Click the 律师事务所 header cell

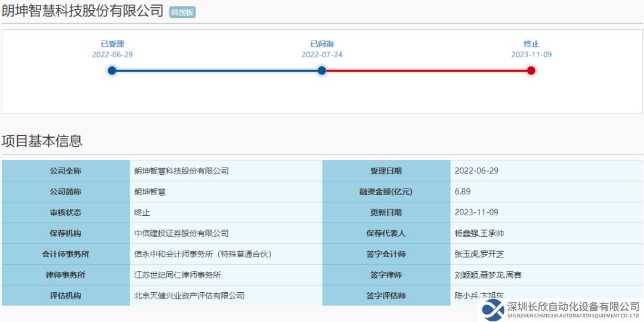[x=66, y=275]
